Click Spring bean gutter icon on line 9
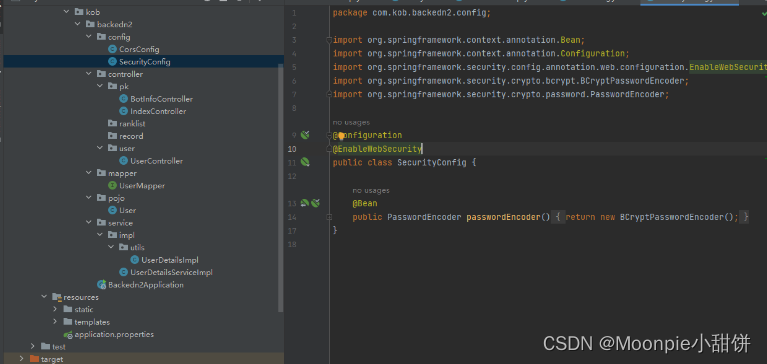The width and height of the screenshot is (767, 364). tap(305, 135)
